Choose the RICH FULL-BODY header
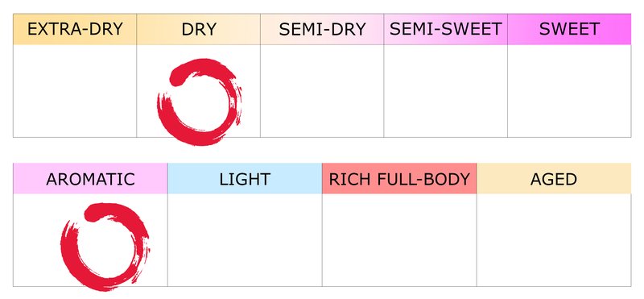 (x=399, y=178)
